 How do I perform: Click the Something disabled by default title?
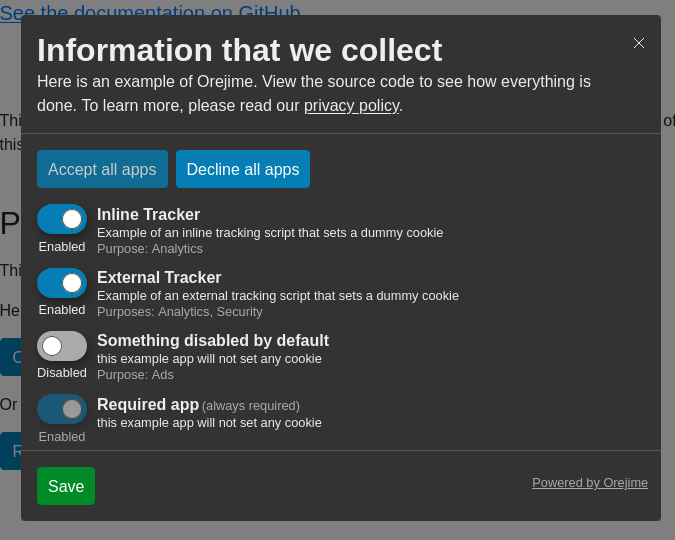[x=213, y=340]
